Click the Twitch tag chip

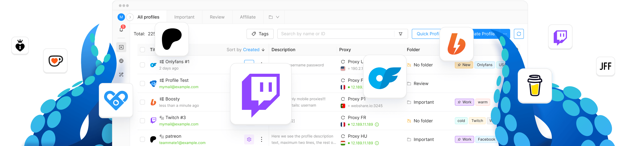pyautogui.click(x=477, y=121)
